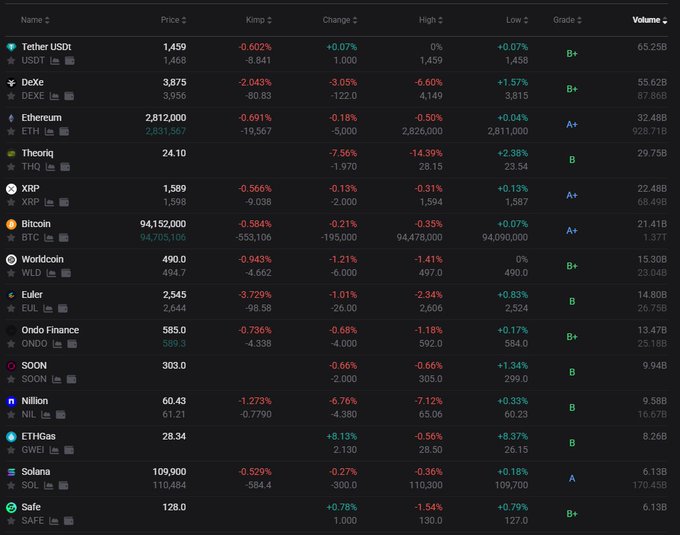Sort table by High column
The image size is (680, 535).
431,20
